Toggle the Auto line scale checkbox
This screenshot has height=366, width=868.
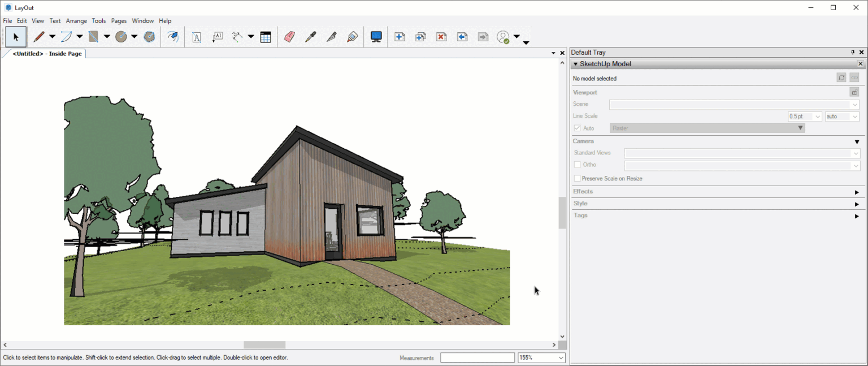click(x=577, y=128)
